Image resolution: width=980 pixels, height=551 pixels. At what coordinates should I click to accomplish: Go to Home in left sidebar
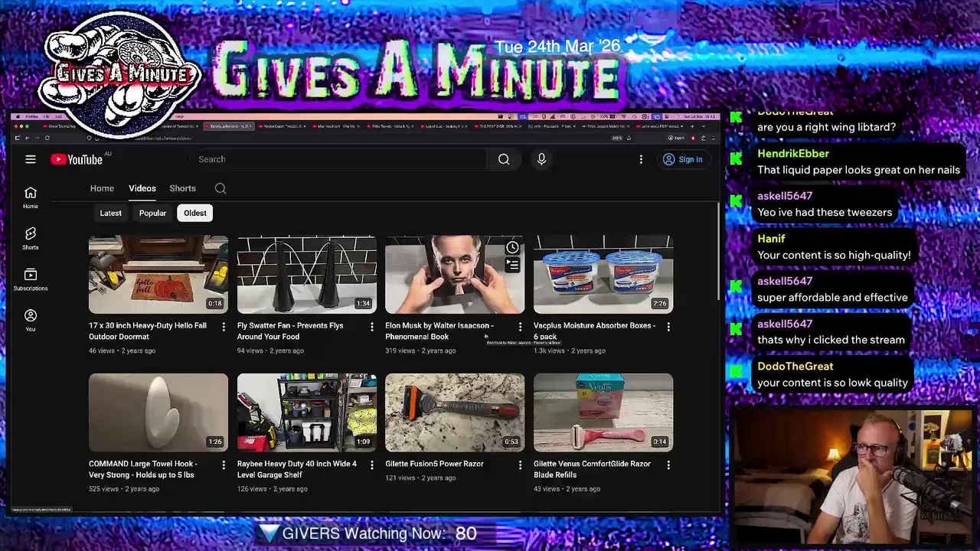31,197
